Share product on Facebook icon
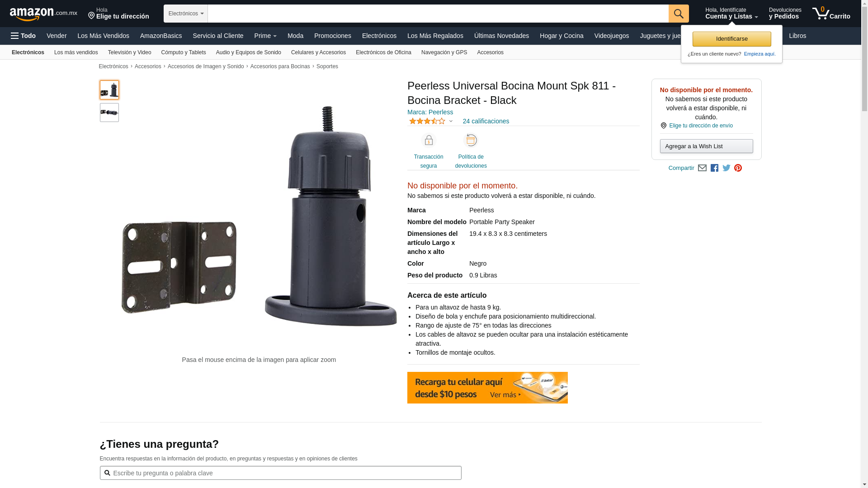Image resolution: width=868 pixels, height=488 pixels. click(714, 168)
